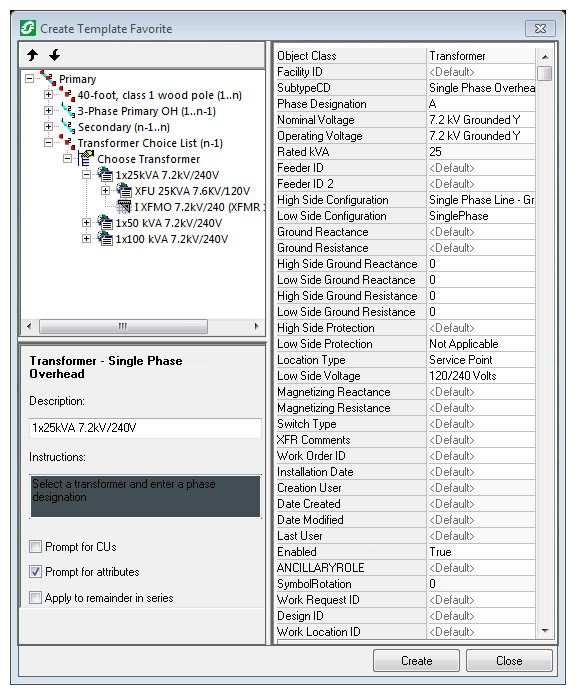Select the Secondary (n-1..n) tree item

[124, 127]
